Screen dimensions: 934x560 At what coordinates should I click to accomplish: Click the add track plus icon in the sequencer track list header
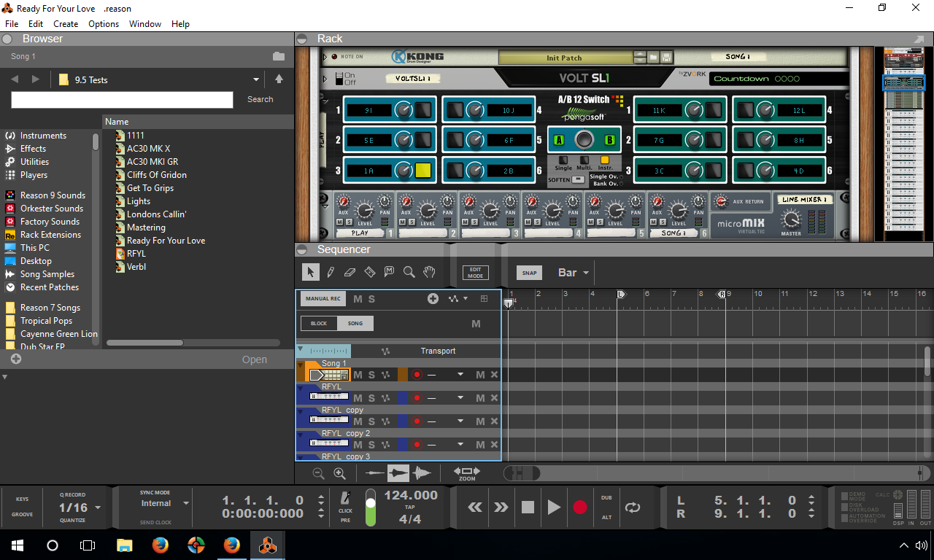tap(433, 299)
